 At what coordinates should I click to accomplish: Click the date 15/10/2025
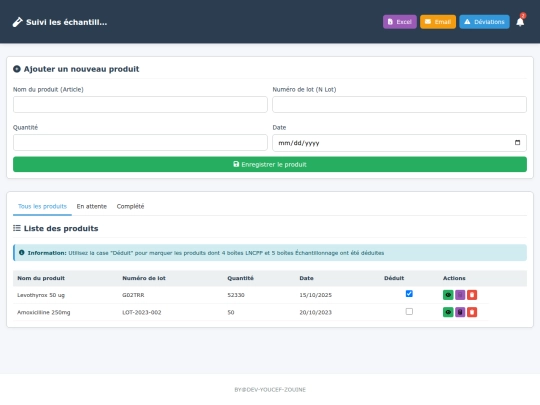point(315,295)
